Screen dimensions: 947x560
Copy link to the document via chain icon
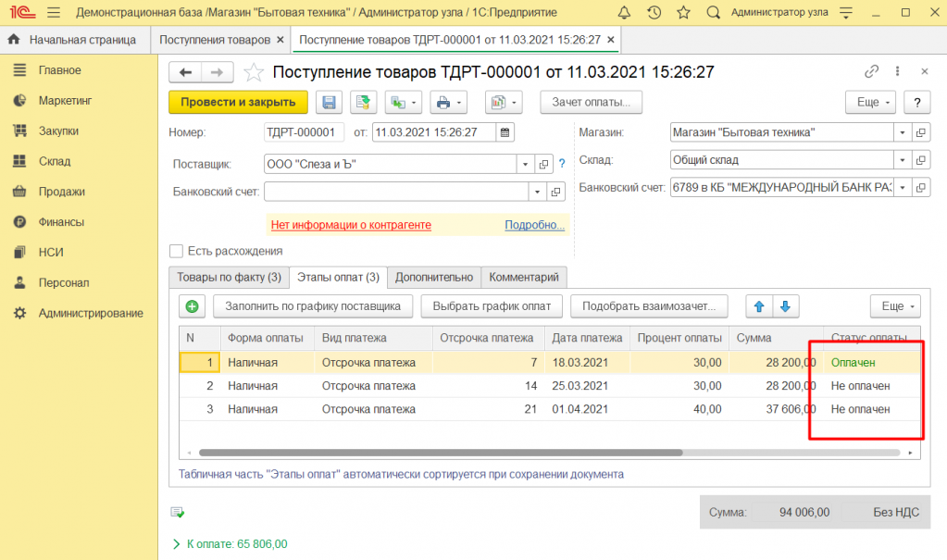(871, 72)
